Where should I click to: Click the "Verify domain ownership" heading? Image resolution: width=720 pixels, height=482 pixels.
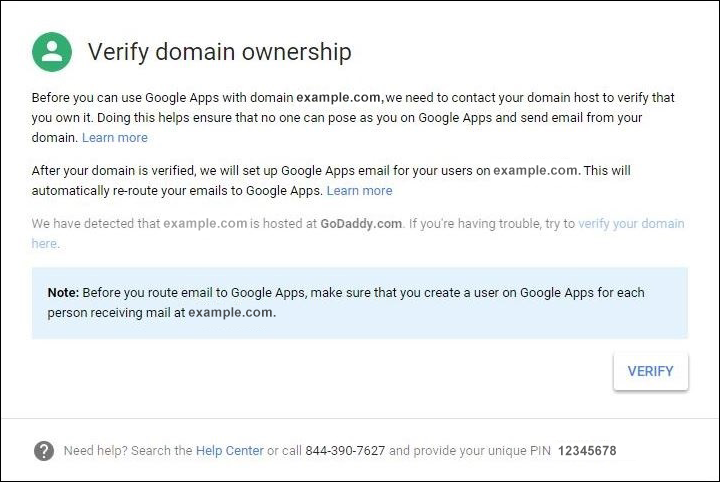click(220, 52)
